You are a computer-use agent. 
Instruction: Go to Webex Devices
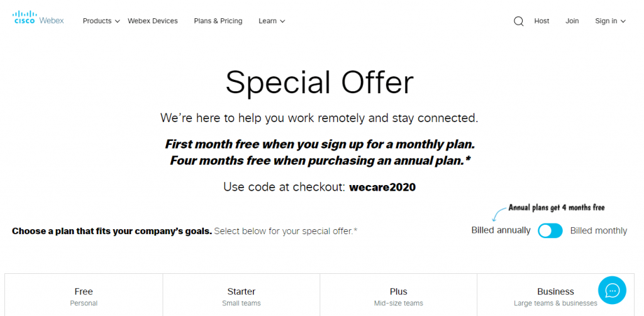point(153,21)
